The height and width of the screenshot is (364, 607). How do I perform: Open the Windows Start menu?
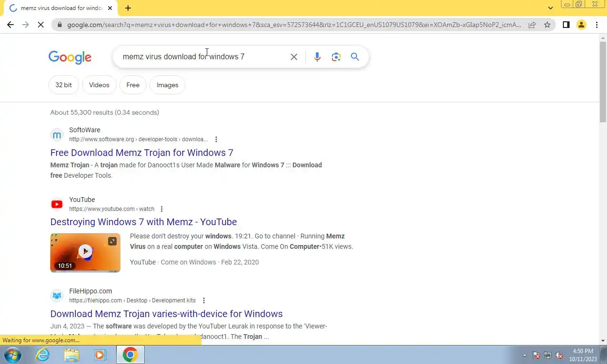(12, 355)
